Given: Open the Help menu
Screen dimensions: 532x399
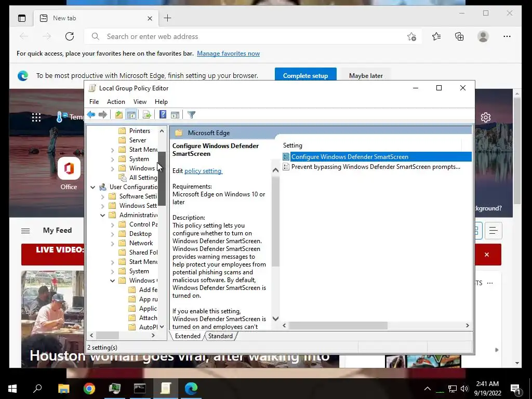Looking at the screenshot, I should coord(161,102).
